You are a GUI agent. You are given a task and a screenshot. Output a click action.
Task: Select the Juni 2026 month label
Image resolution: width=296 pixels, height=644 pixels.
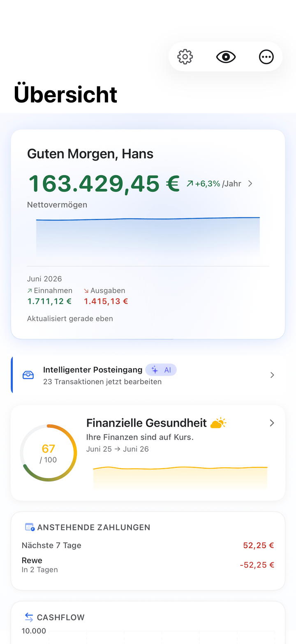[x=44, y=279]
